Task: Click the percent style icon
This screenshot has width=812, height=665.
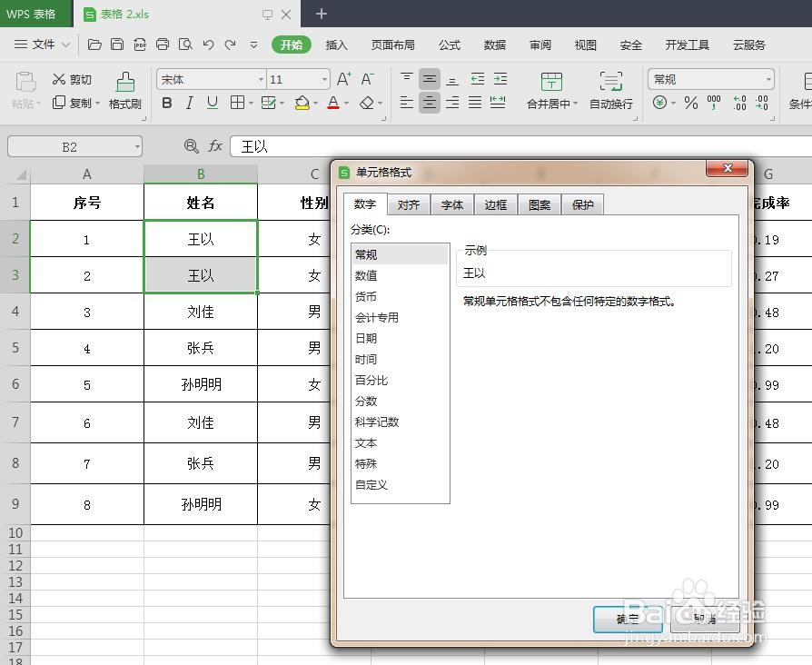Action: tap(691, 103)
